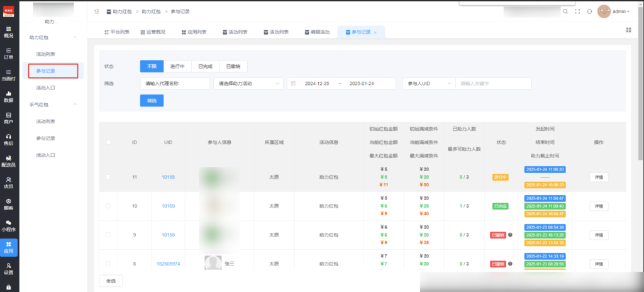644x292 pixels.
Task: Open 活动入口 under 助力红包 in sidebar
Action: (x=45, y=87)
